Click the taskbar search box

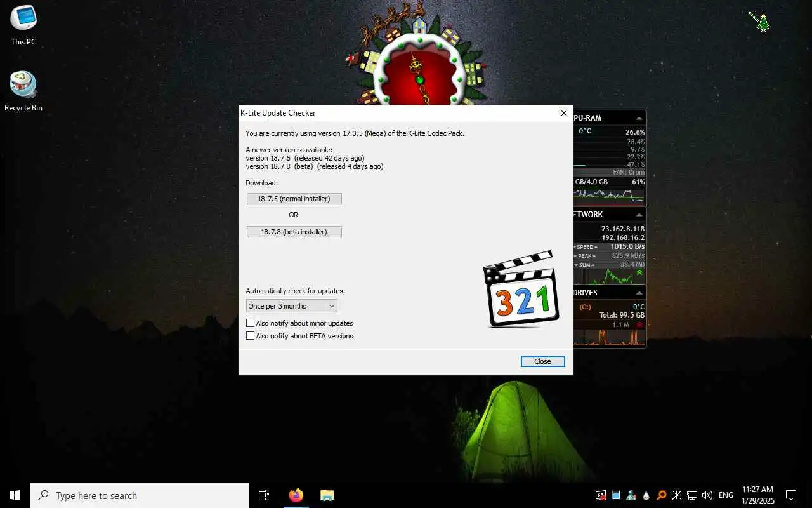(140, 495)
